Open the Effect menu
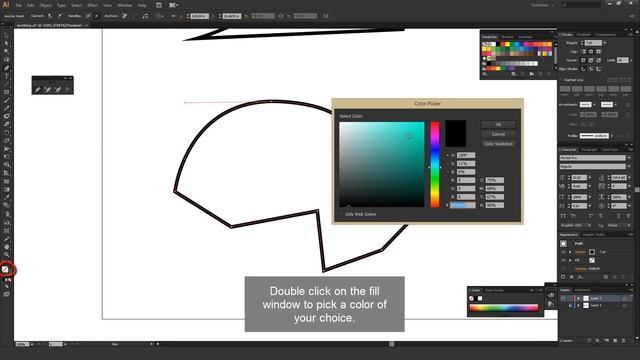The width and height of the screenshot is (640, 360). [93, 5]
